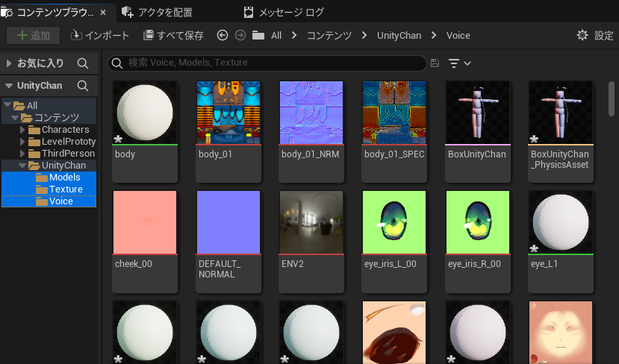Open chevron dropdown after All breadcrumb
619x364 pixels.
coord(294,36)
